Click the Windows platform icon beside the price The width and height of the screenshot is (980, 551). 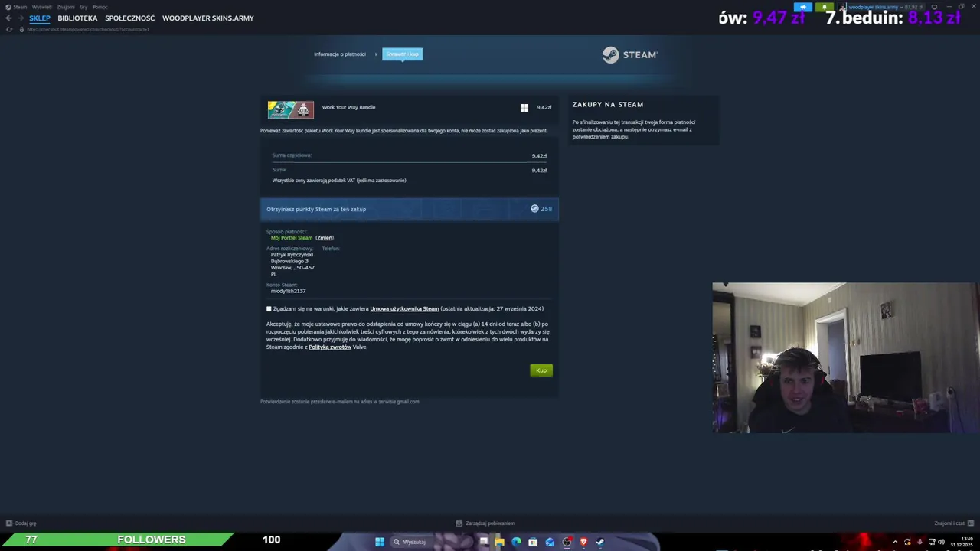524,108
